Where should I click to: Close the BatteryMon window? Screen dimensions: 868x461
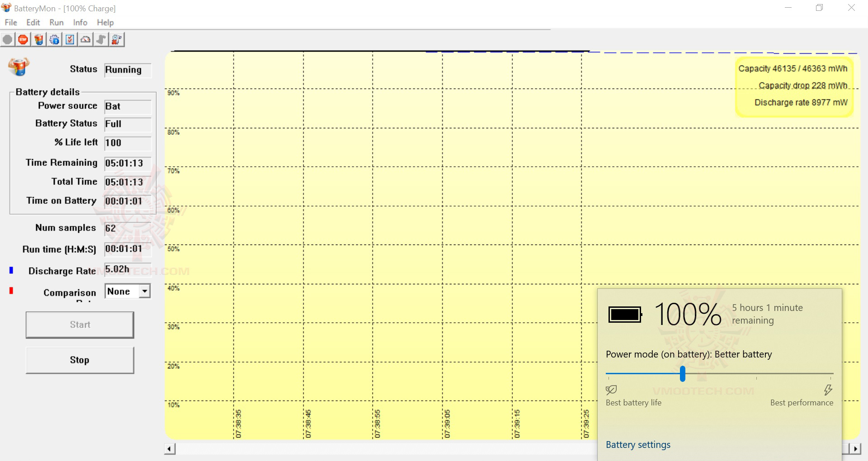click(851, 8)
